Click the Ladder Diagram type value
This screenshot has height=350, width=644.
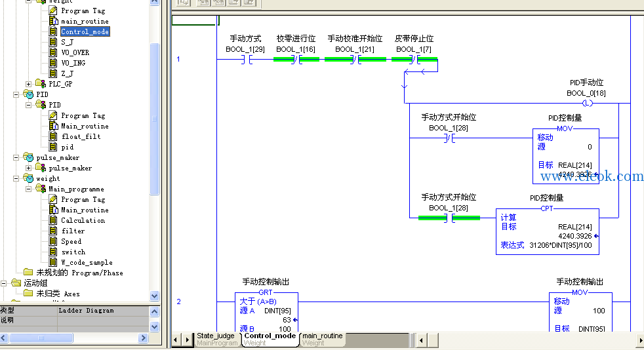pos(86,310)
